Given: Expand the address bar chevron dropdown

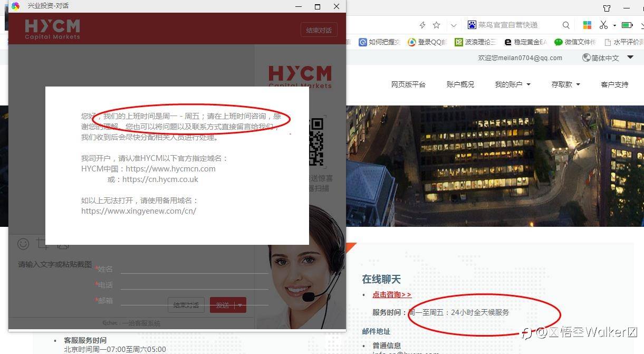Looking at the screenshot, I should pyautogui.click(x=454, y=25).
